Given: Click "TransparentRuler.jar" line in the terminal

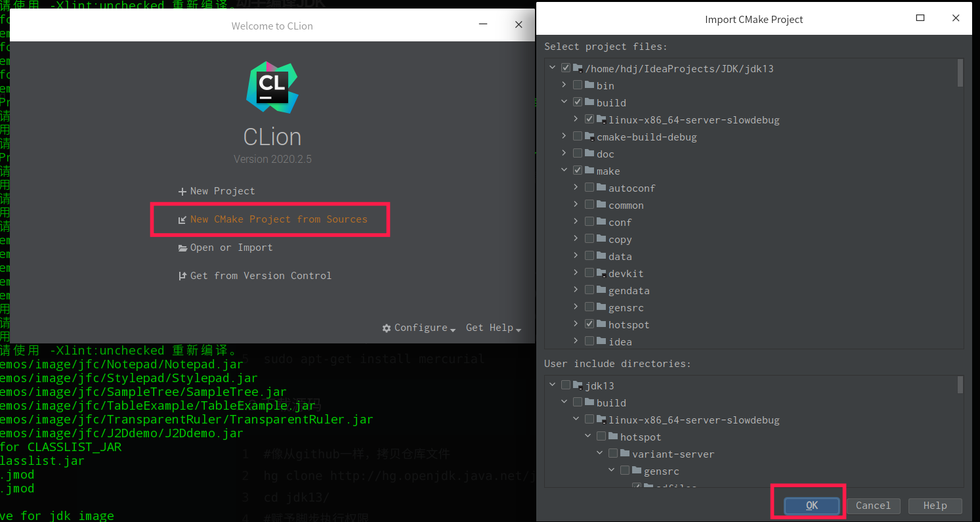Looking at the screenshot, I should coord(186,420).
